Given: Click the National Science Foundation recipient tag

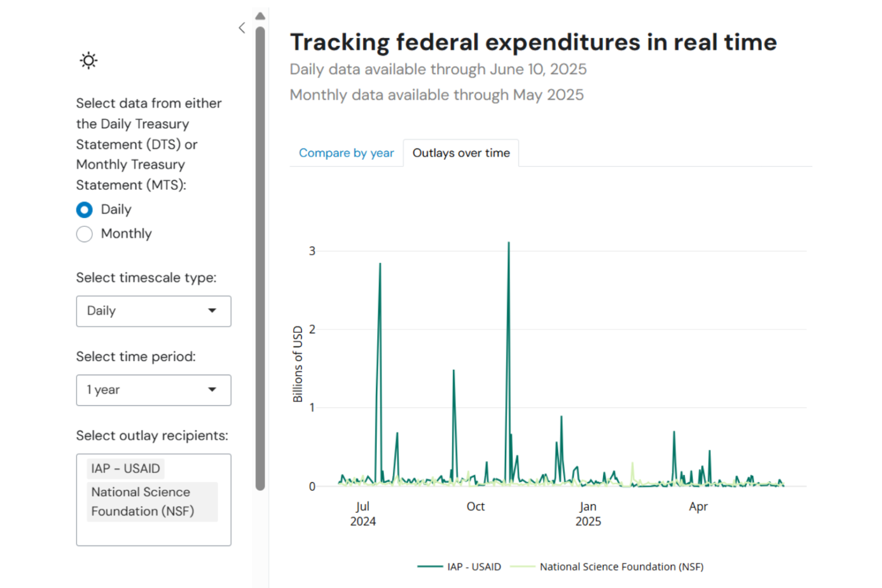Looking at the screenshot, I should [x=152, y=502].
